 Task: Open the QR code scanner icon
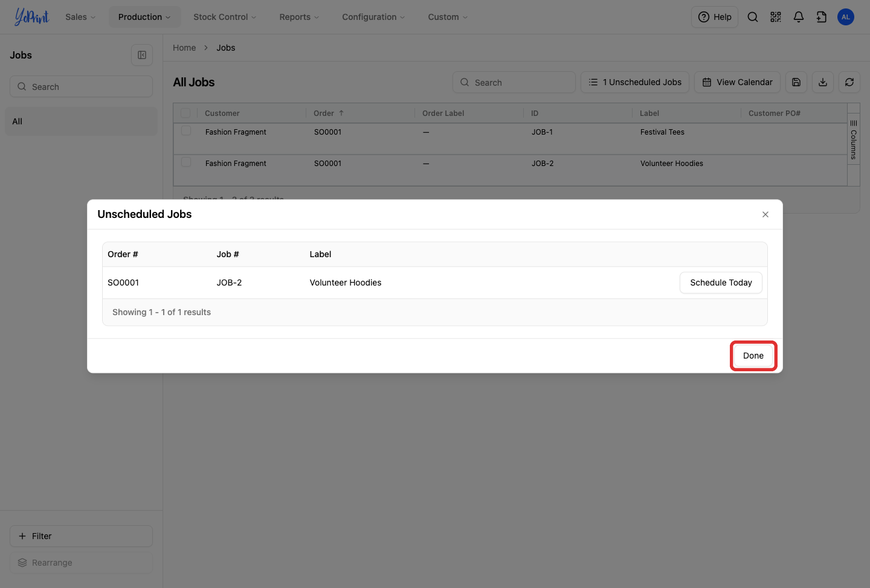click(x=776, y=17)
